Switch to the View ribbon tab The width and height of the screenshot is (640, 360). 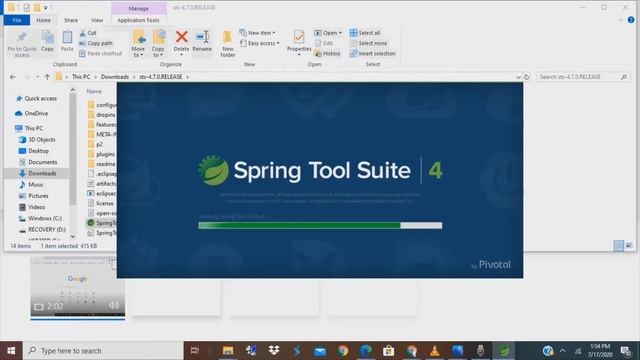(x=97, y=20)
